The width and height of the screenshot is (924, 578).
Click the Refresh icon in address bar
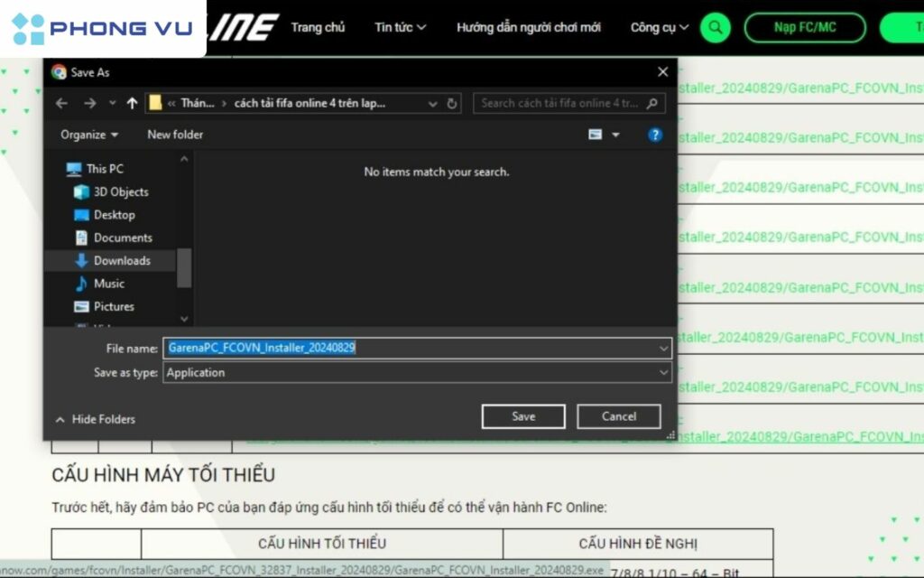pos(452,102)
